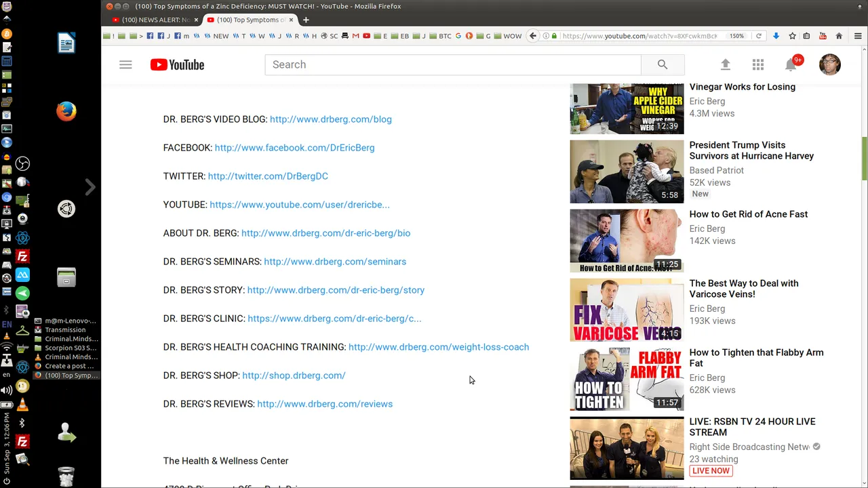
Task: Open the EB bookmark folder
Action: pos(400,36)
